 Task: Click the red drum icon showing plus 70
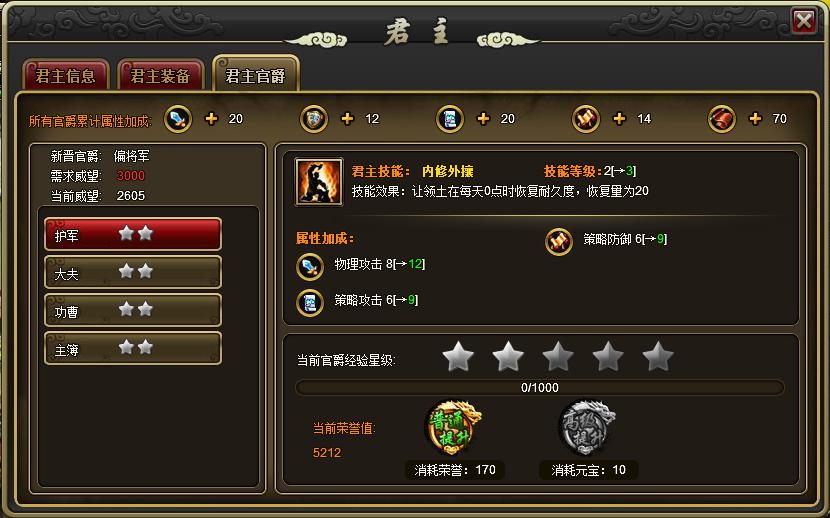pos(722,119)
